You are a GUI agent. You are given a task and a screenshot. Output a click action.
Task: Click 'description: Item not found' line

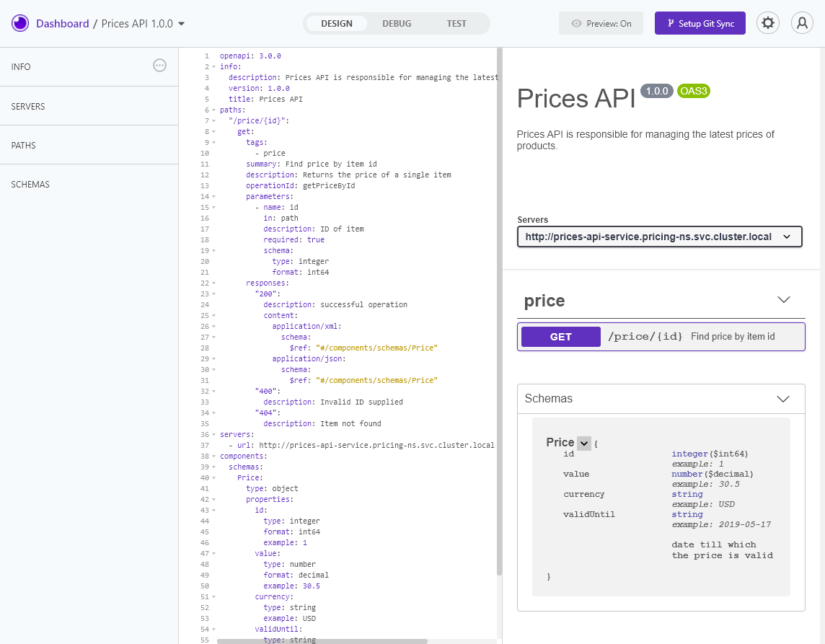tap(322, 423)
